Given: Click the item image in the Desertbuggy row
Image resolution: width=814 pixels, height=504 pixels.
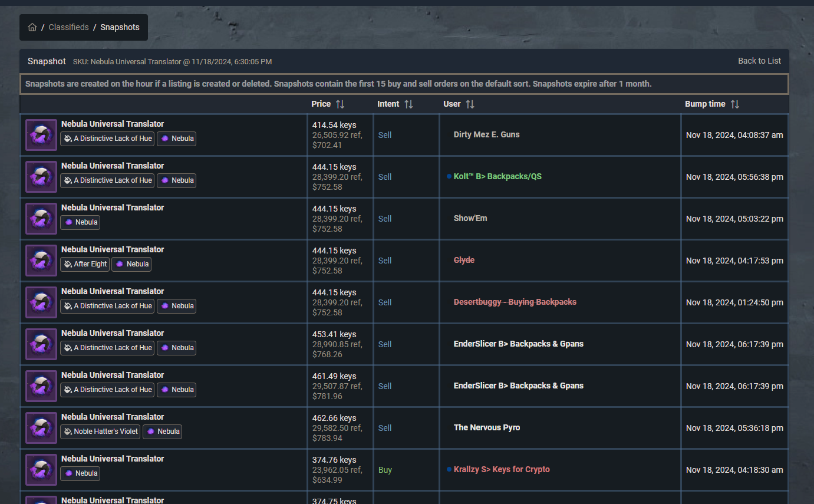Looking at the screenshot, I should pos(41,302).
